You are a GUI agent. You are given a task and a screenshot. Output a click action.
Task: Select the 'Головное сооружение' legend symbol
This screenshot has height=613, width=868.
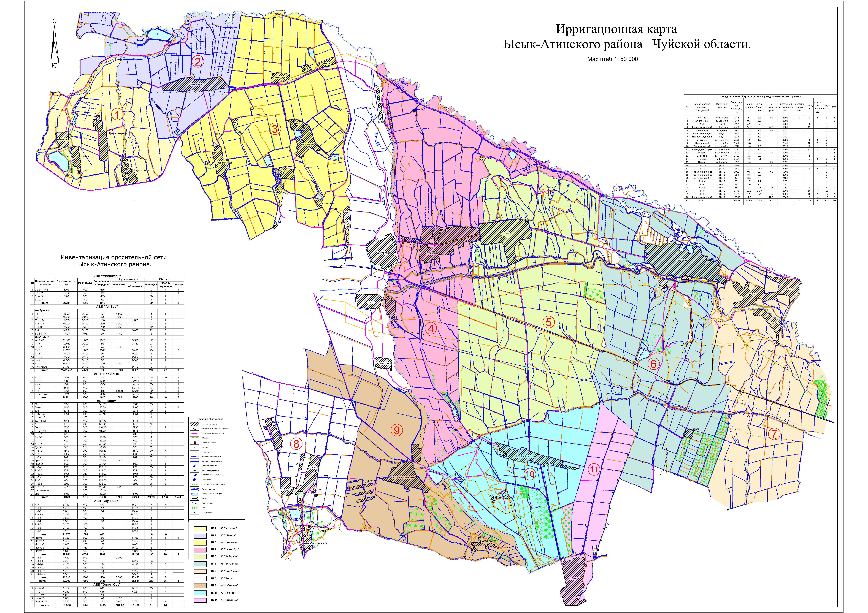(x=195, y=466)
